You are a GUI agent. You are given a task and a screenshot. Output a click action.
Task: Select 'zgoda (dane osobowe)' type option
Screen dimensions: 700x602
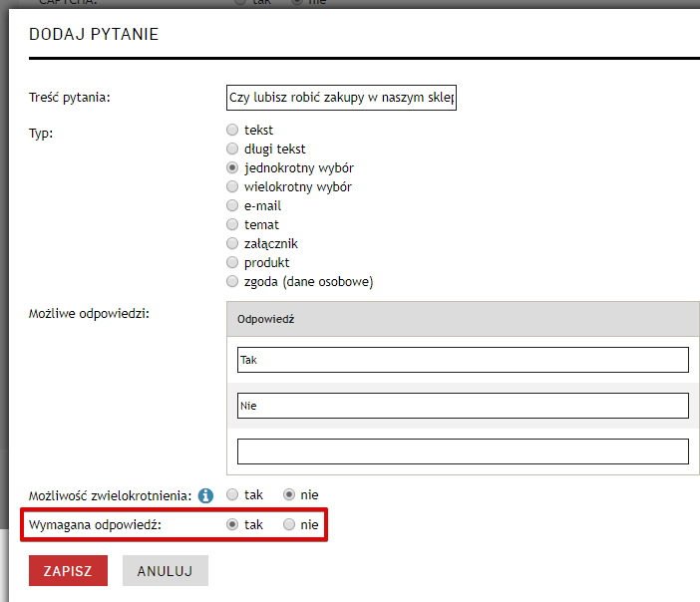[232, 281]
